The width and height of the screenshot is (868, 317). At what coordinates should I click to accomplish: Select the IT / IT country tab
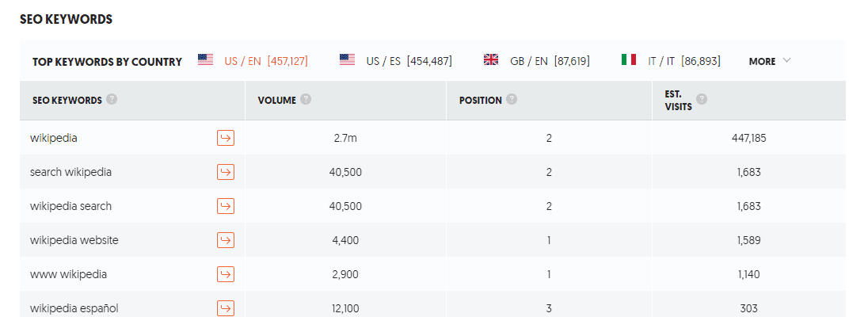tap(671, 61)
